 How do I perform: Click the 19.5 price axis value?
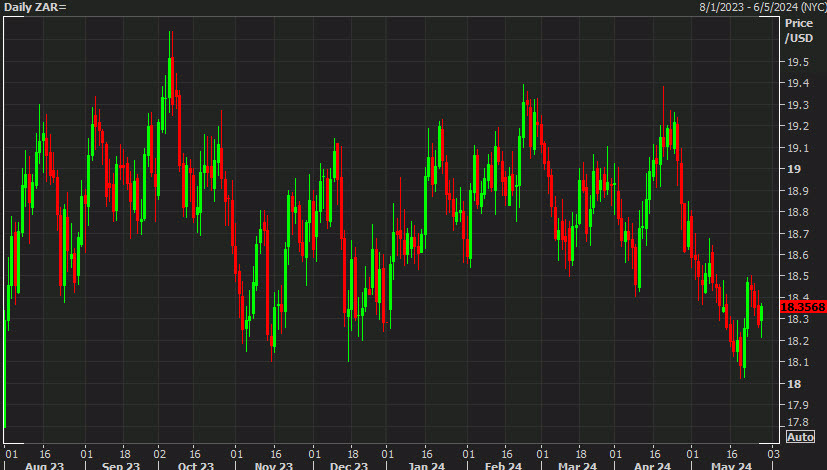coord(798,62)
